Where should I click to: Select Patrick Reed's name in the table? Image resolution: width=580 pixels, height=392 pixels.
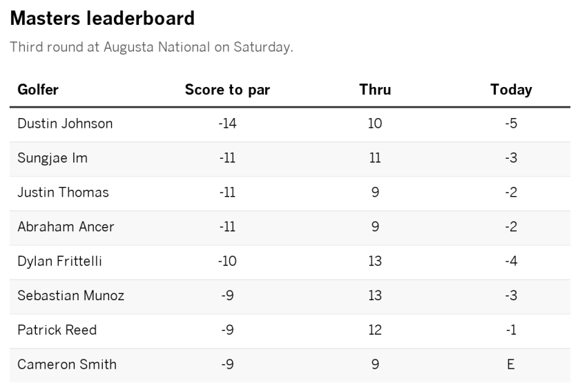[57, 330]
